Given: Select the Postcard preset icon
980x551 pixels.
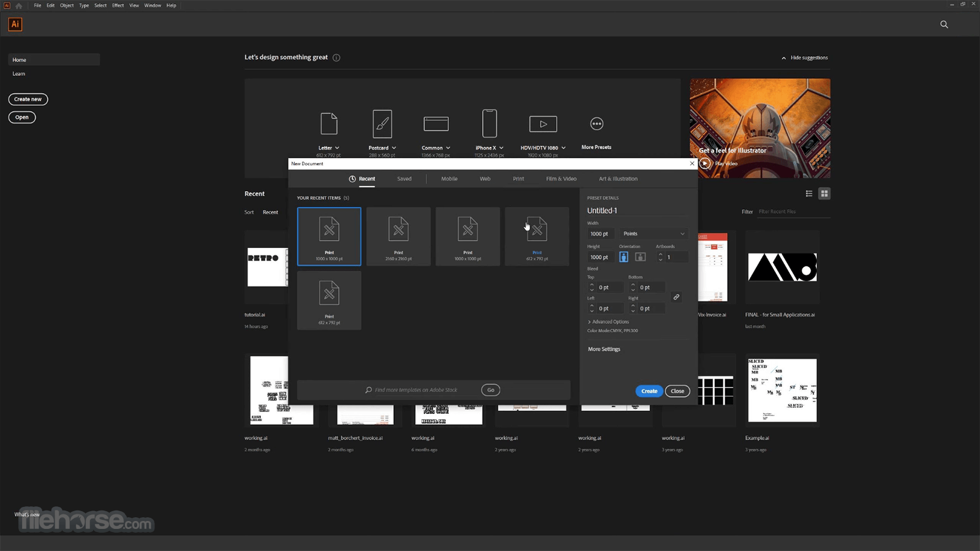Looking at the screenshot, I should [x=382, y=124].
